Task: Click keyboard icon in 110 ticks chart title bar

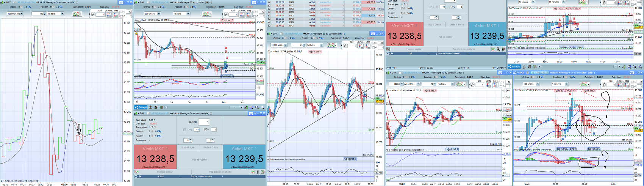Action: pos(121,2)
